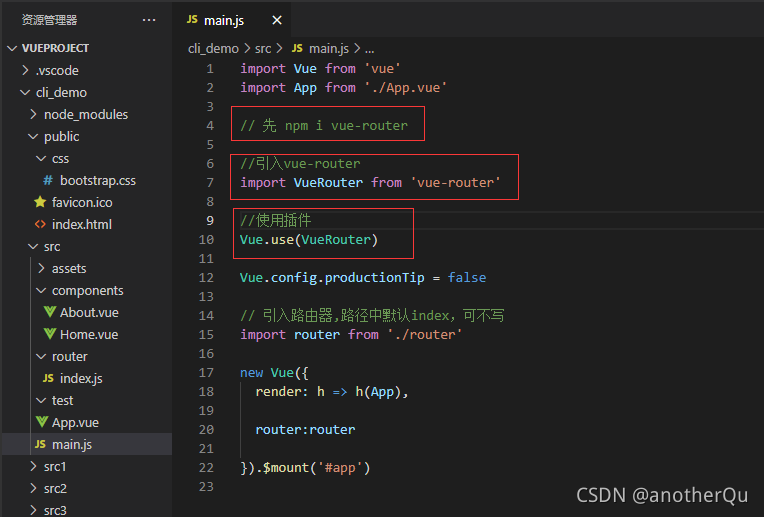
Task: Click 'vue-router' string on line 7
Action: (x=455, y=183)
